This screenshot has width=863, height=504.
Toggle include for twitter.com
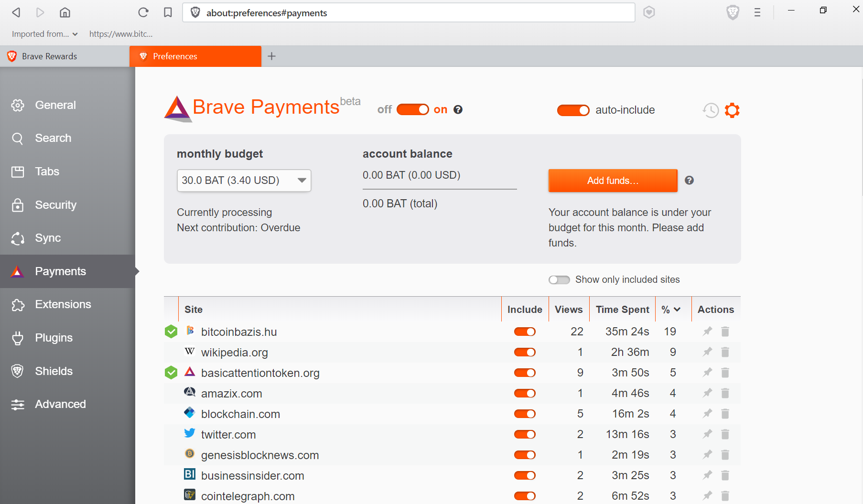[x=525, y=434]
